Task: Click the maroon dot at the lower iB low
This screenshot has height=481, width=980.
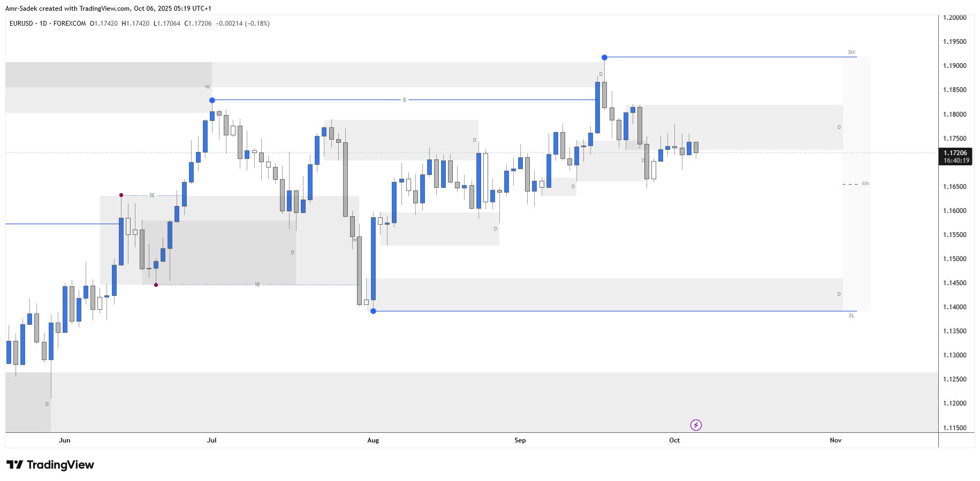Action: pyautogui.click(x=156, y=285)
